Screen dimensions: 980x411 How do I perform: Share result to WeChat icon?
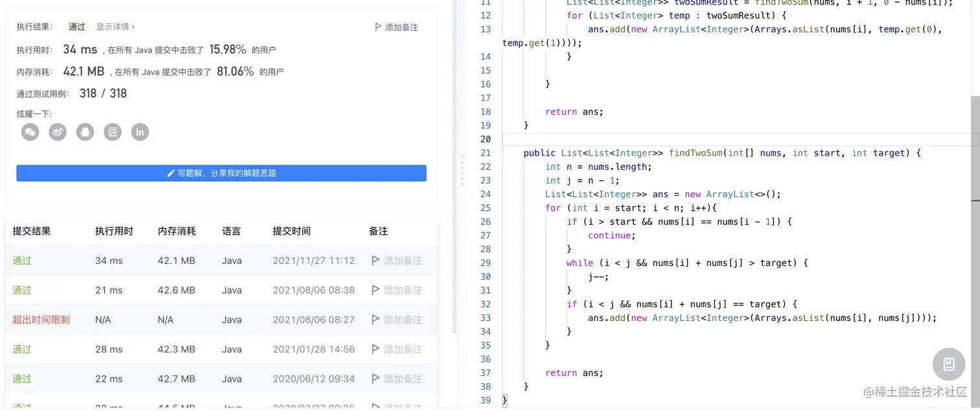coord(30,132)
